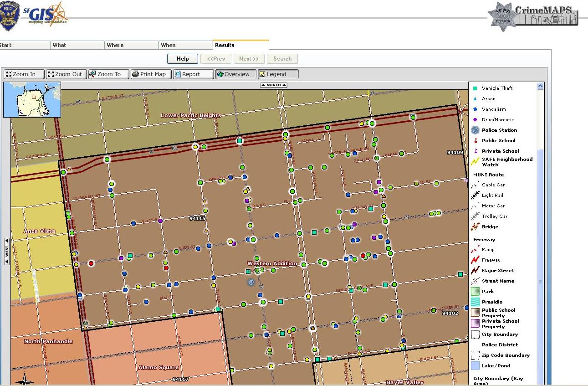
Task: Click the 94102 zip code label
Action: 450,313
